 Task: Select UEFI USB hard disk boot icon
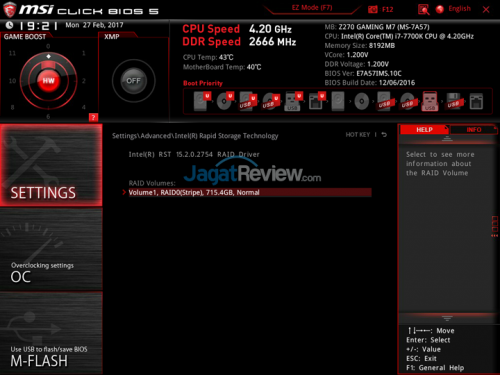click(x=248, y=102)
